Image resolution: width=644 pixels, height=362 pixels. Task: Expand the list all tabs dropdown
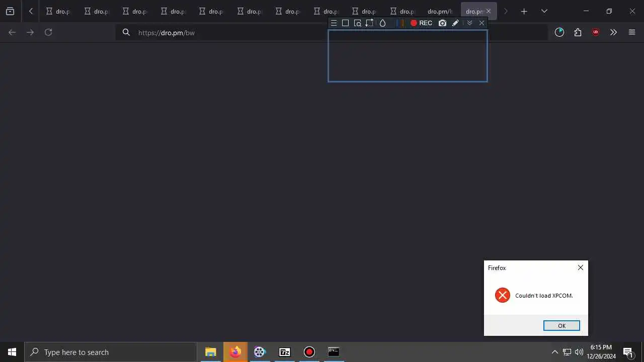[544, 11]
